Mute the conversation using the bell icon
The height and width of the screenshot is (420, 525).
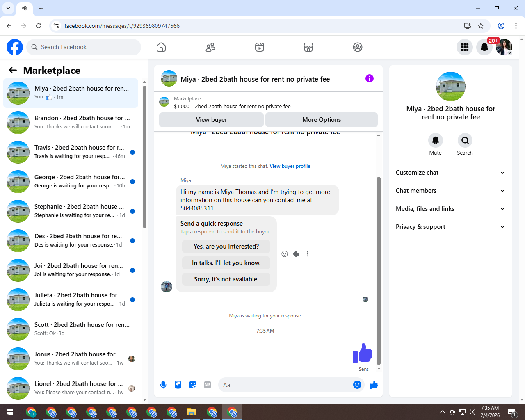(x=436, y=140)
